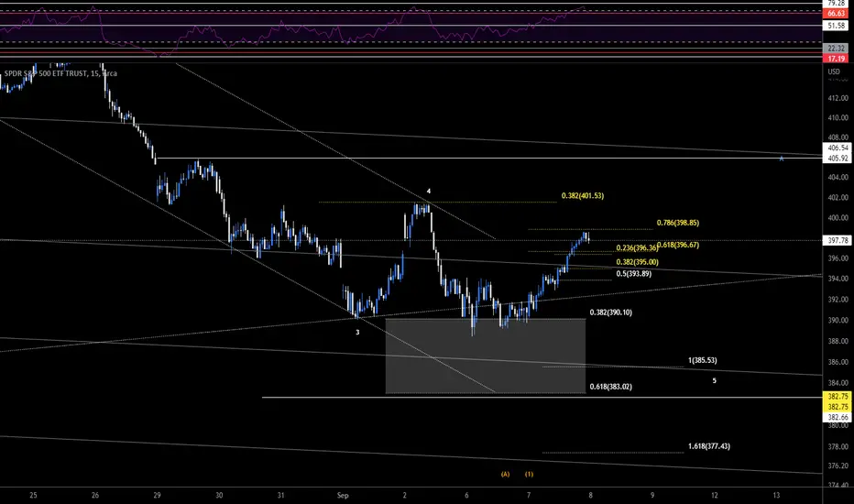Select the 406.54 price tag
This screenshot has height=504, width=854.
(838, 148)
